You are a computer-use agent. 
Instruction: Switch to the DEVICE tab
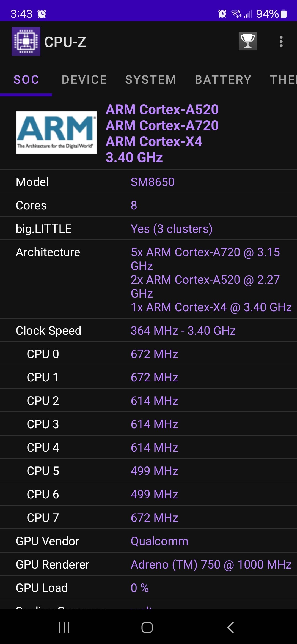click(84, 80)
